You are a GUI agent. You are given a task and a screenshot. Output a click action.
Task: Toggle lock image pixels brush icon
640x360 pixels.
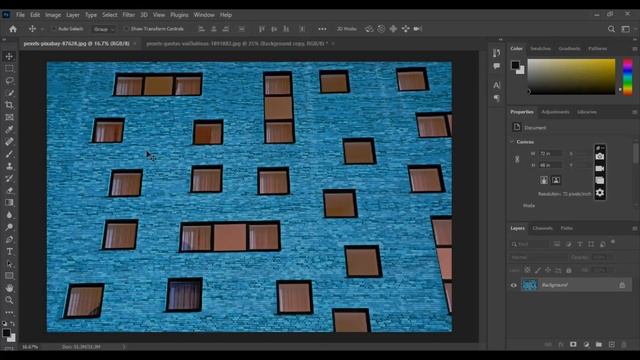[538, 270]
